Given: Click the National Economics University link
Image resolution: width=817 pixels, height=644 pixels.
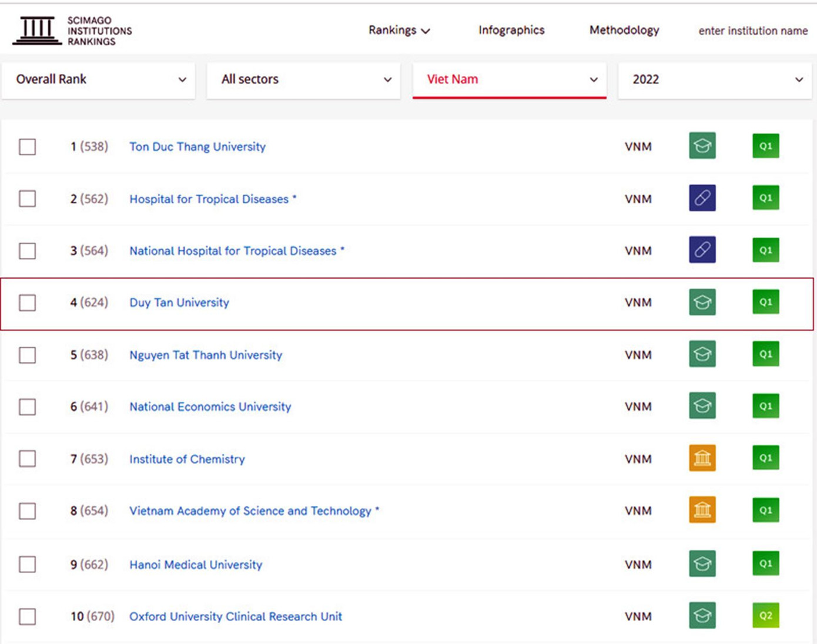Looking at the screenshot, I should pos(210,407).
